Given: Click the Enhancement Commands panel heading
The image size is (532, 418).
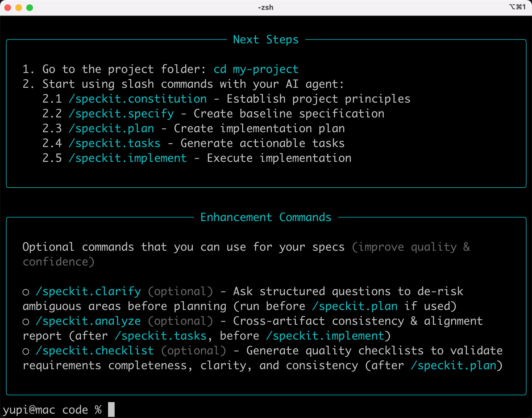Looking at the screenshot, I should (x=266, y=218).
